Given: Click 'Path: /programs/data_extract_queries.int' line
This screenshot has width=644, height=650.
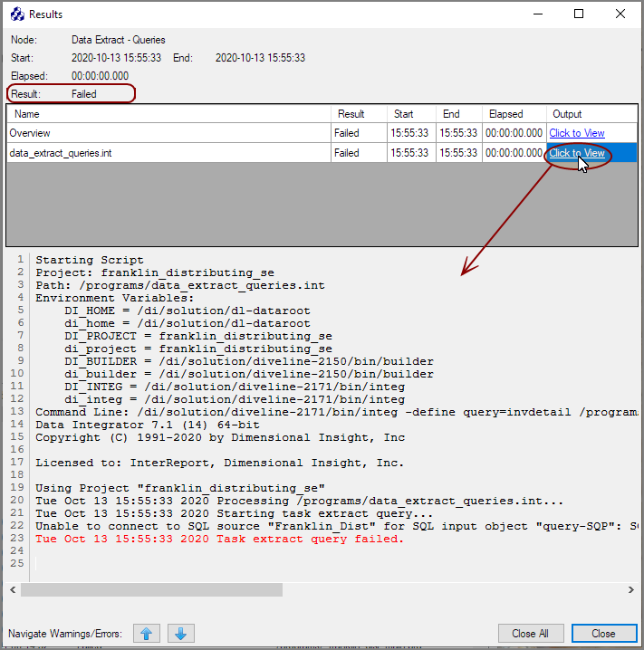Looking at the screenshot, I should (x=180, y=285).
